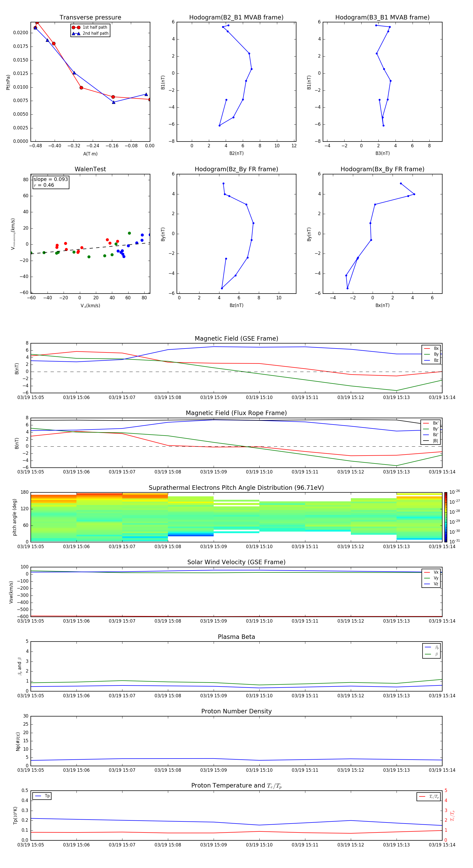Click the Bx(nT) axis label
The height and width of the screenshot is (868, 473).
click(382, 305)
